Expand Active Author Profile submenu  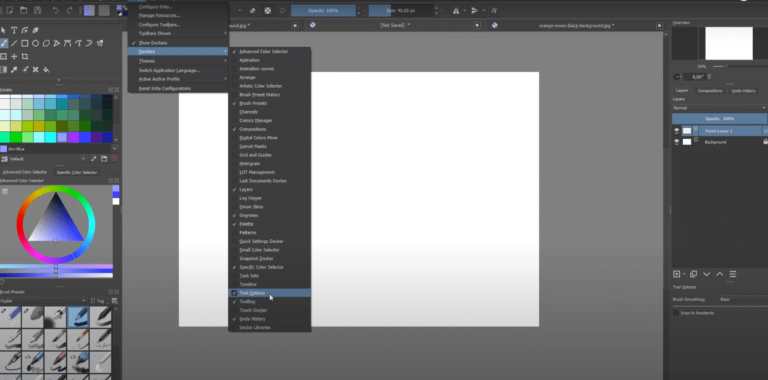click(x=178, y=79)
